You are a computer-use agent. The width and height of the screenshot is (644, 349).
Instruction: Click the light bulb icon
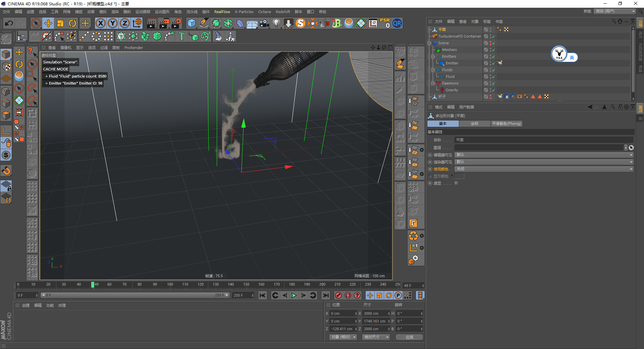pos(276,23)
